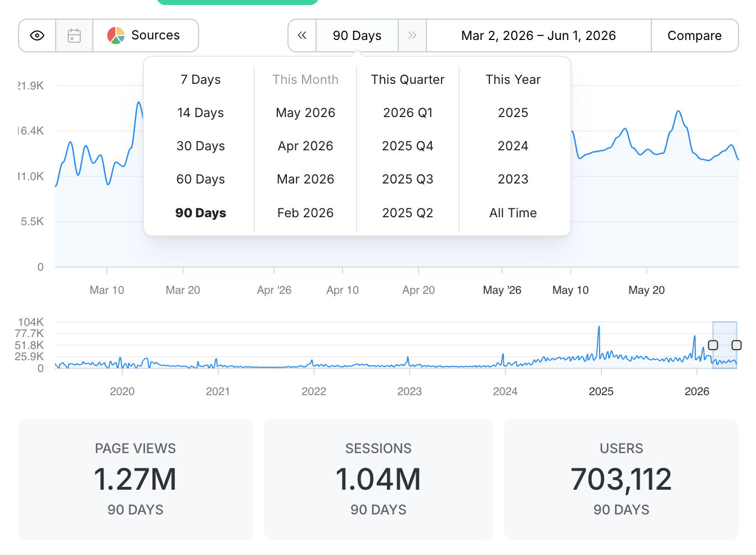
Task: Toggle the eye visibility icon
Action: 37,35
